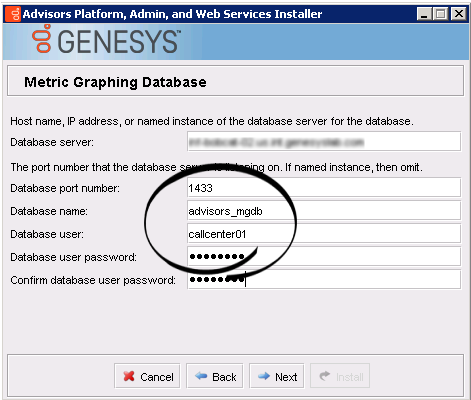
Task: Click the red X icon on Cancel
Action: coord(129,376)
